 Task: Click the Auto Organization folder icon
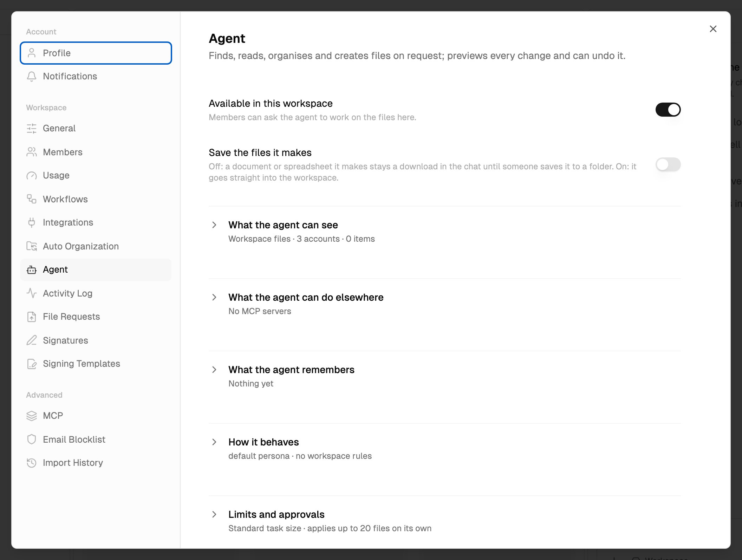32,246
